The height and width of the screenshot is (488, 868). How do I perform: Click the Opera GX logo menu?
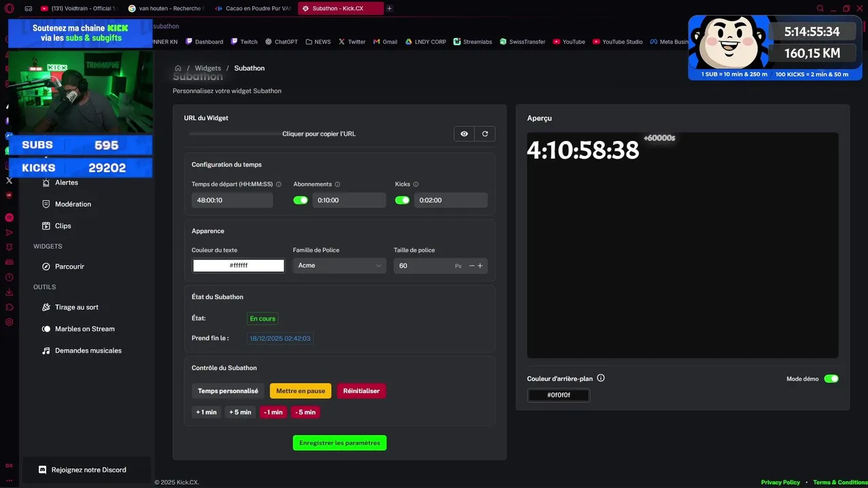9,9
